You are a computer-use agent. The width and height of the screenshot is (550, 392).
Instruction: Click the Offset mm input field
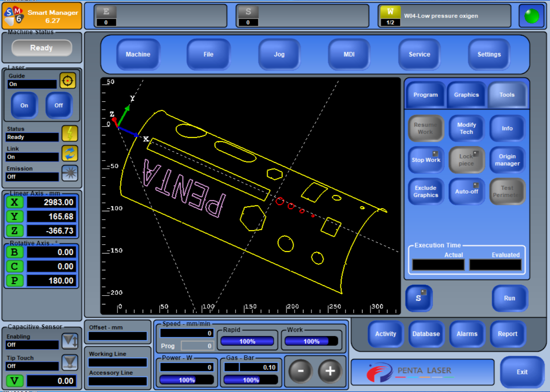(x=118, y=336)
